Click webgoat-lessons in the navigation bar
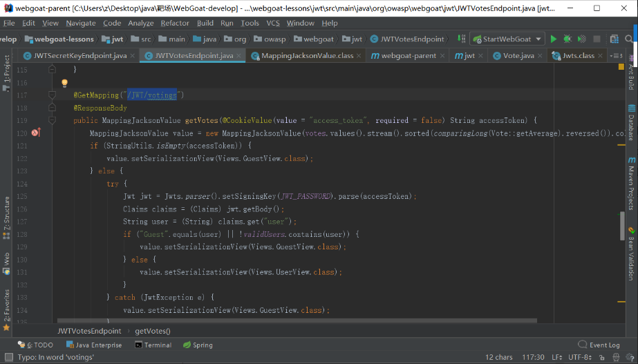 coord(59,39)
